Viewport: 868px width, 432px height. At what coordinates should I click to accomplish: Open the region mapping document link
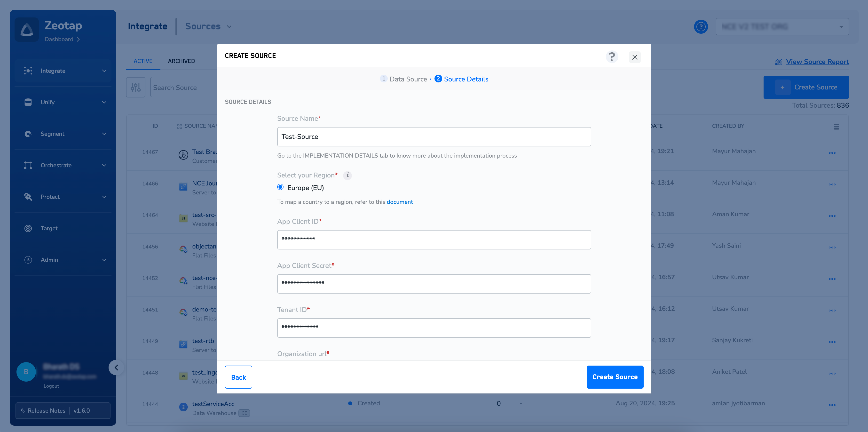[400, 202]
